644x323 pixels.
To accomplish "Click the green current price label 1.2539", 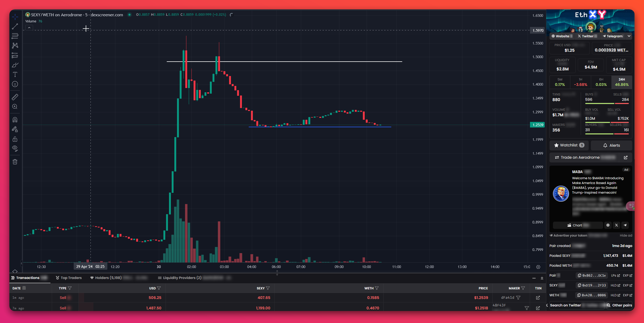I will tap(537, 125).
